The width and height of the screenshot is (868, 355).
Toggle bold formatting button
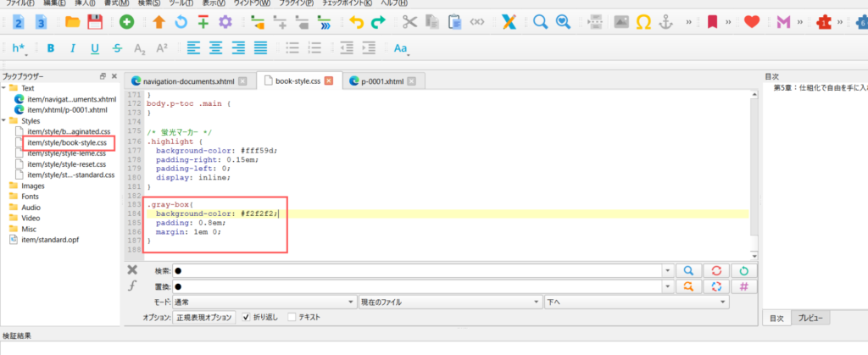pyautogui.click(x=51, y=48)
